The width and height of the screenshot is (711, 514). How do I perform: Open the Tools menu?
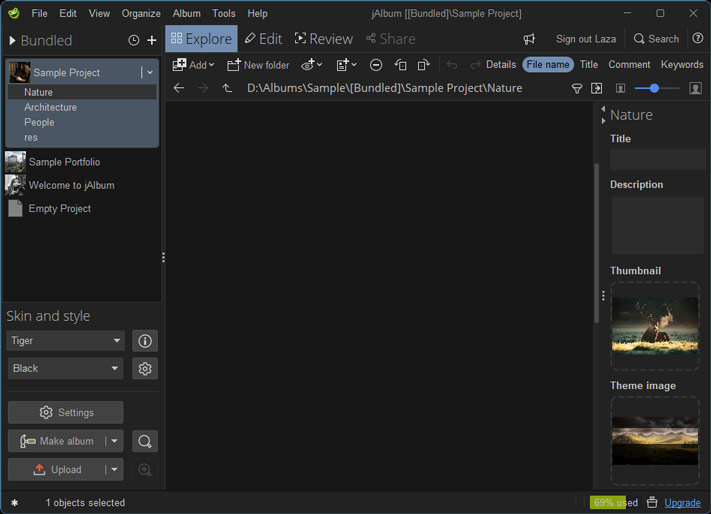point(224,14)
